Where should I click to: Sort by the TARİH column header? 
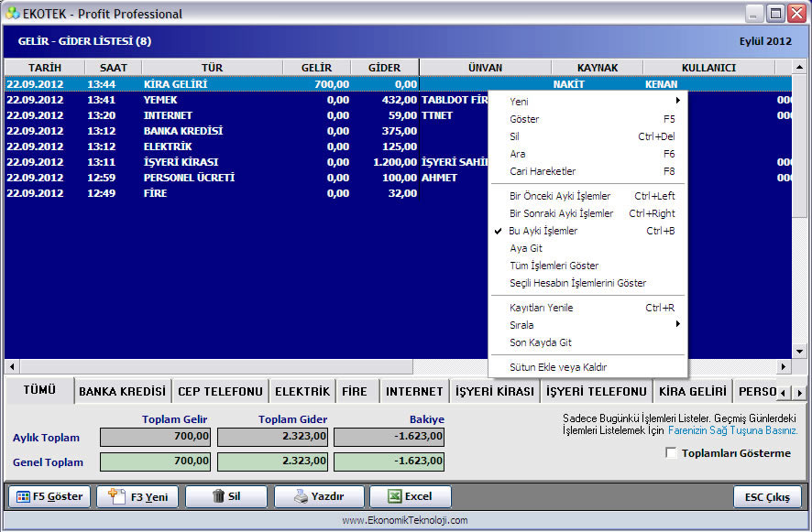pyautogui.click(x=45, y=68)
